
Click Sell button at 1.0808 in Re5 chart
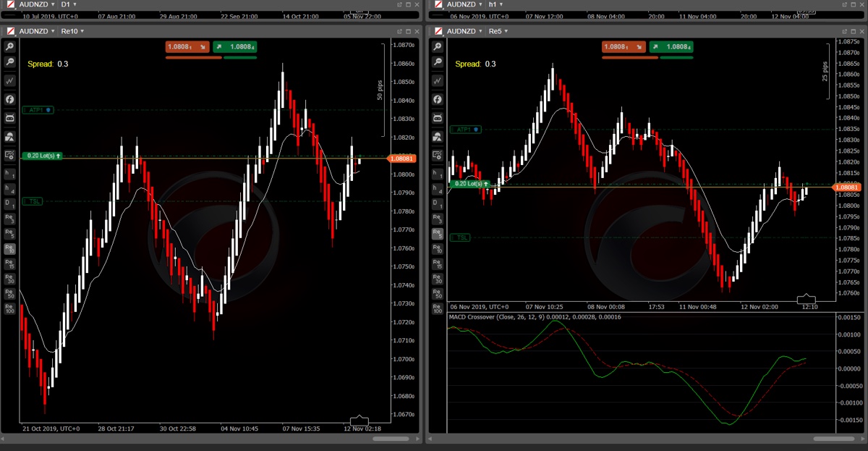click(x=624, y=47)
